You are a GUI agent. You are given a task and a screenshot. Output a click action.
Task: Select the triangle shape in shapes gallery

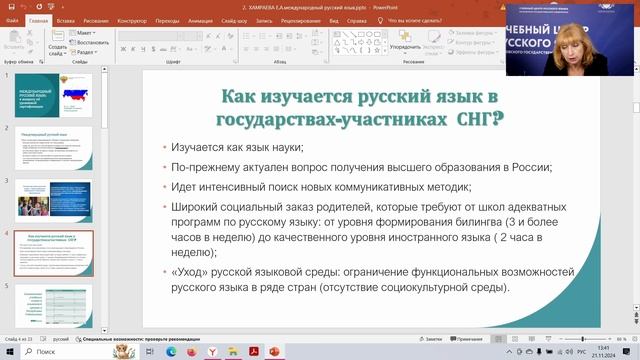click(337, 42)
